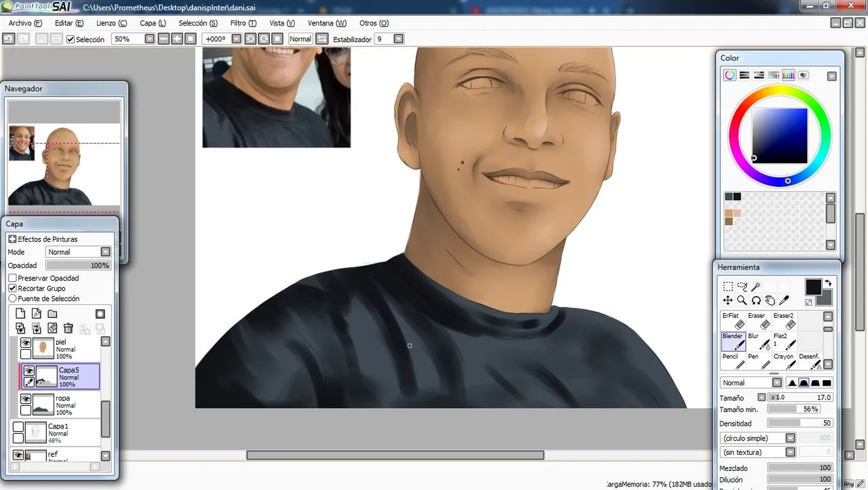
Task: Adjust the Densitidad slider
Action: [800, 423]
